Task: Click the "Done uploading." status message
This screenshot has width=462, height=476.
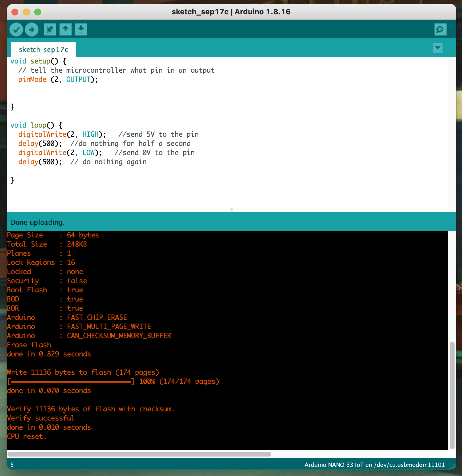Action: 37,223
